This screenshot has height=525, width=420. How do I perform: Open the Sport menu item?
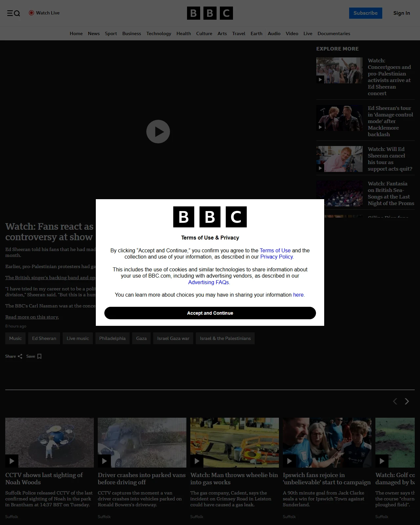tap(111, 33)
